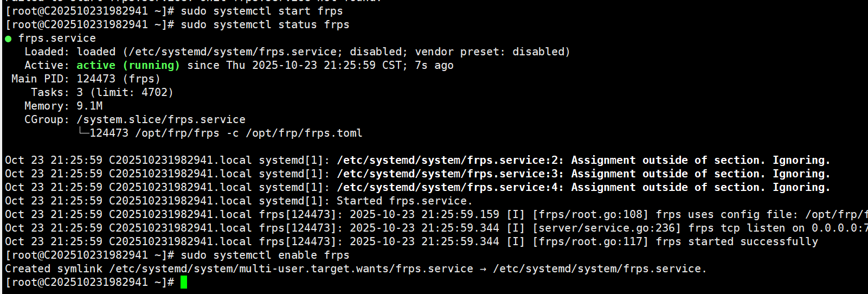Viewport: 868px width, 294px height.
Task: Click the "vendor preset: disabled" text
Action: 492,52
